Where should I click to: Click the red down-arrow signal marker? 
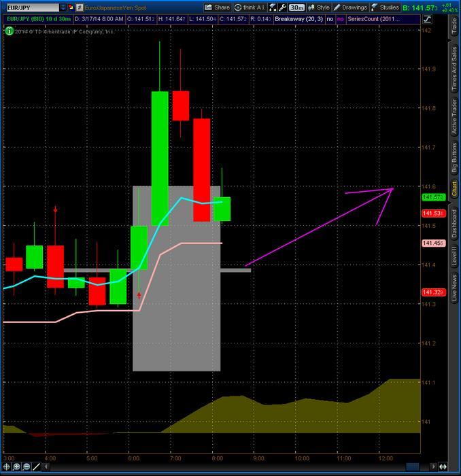[55, 209]
